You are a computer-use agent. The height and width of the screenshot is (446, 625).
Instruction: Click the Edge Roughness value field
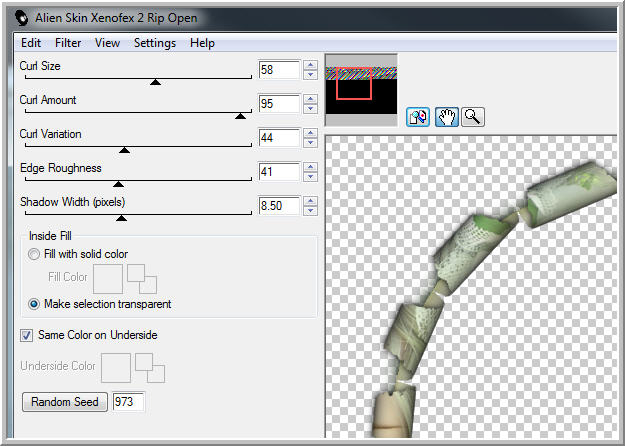coord(279,172)
